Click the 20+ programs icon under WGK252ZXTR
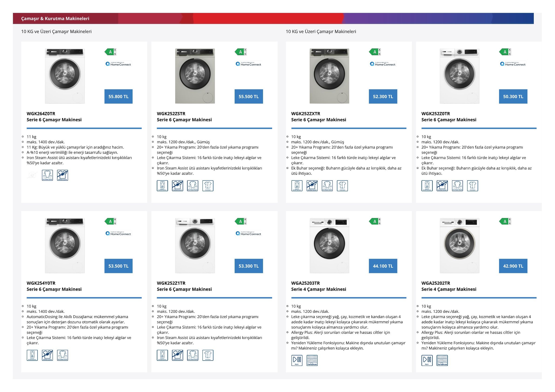 point(297,186)
